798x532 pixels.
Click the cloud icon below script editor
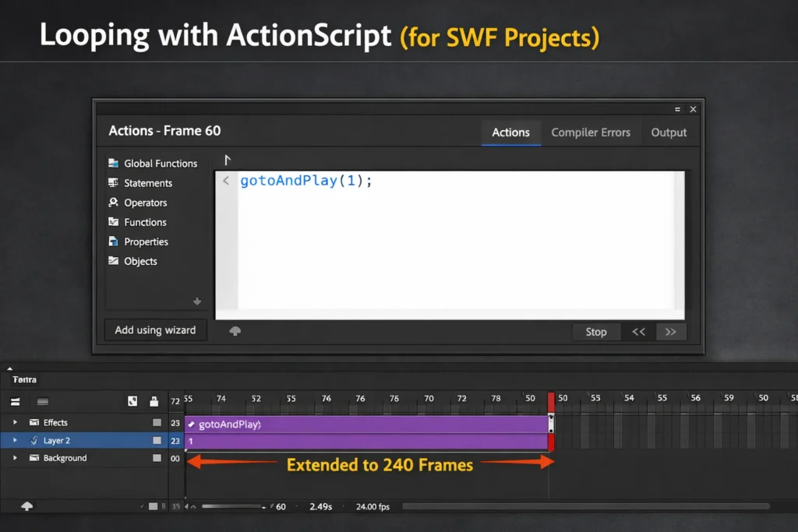235,331
